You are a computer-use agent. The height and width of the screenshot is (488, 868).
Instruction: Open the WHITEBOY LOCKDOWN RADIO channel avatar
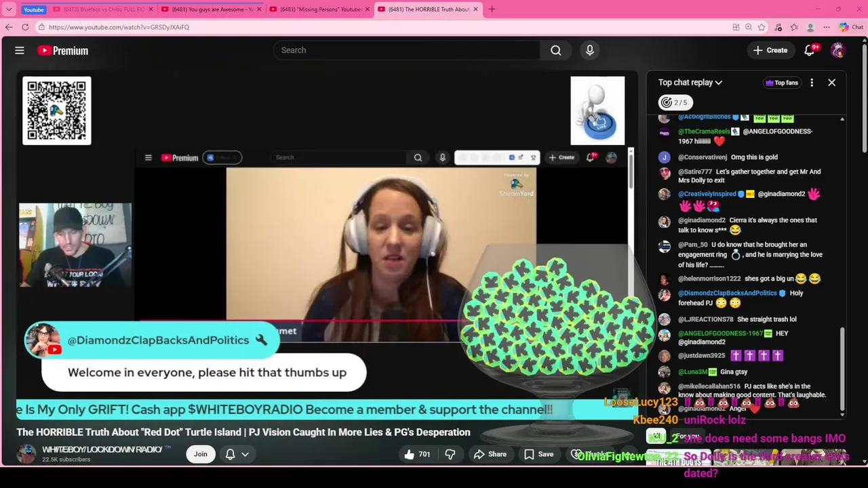click(26, 454)
